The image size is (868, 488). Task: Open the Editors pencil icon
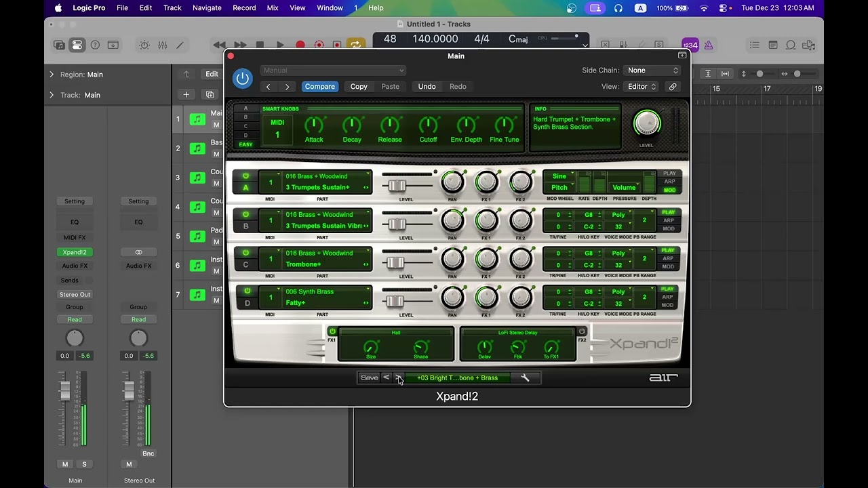click(180, 45)
